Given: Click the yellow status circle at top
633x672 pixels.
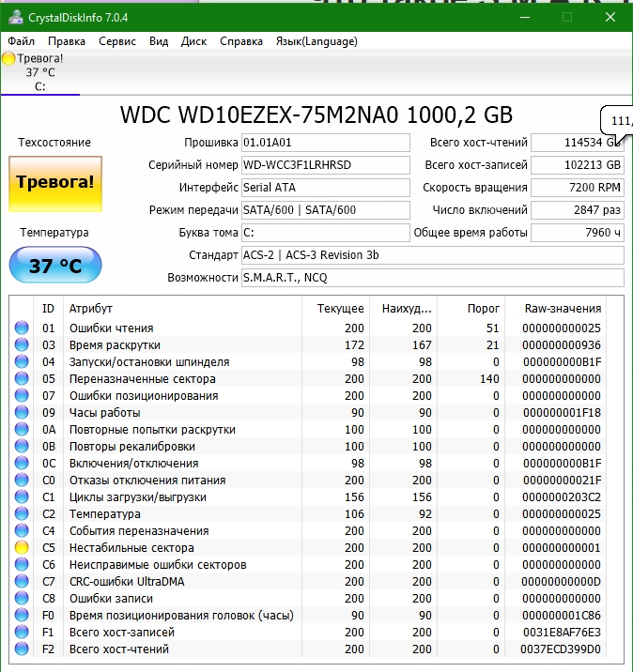Looking at the screenshot, I should [x=8, y=58].
